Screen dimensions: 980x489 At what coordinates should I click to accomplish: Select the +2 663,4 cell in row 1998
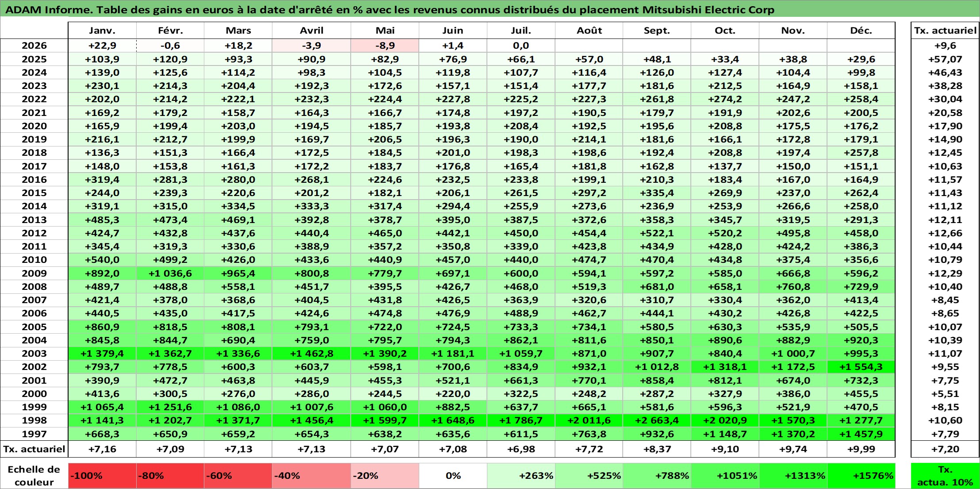[x=657, y=420]
